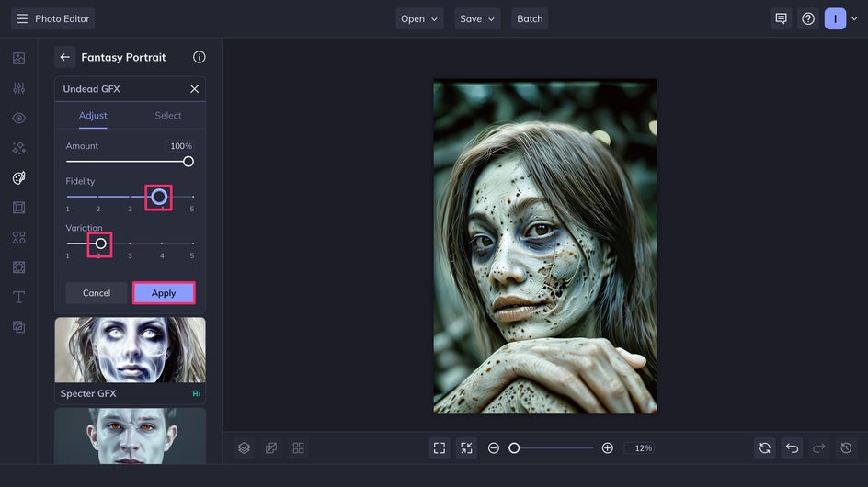Open the Frames sidebar icon
The width and height of the screenshot is (868, 487).
pos(18,208)
